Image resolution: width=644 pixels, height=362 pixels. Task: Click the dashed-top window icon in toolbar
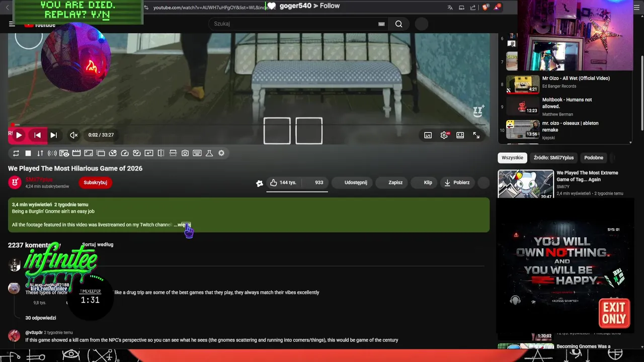point(101,153)
